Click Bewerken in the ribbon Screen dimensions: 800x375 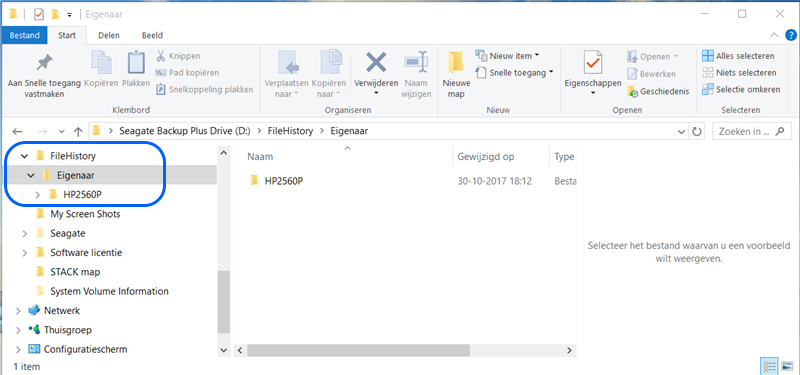[651, 74]
